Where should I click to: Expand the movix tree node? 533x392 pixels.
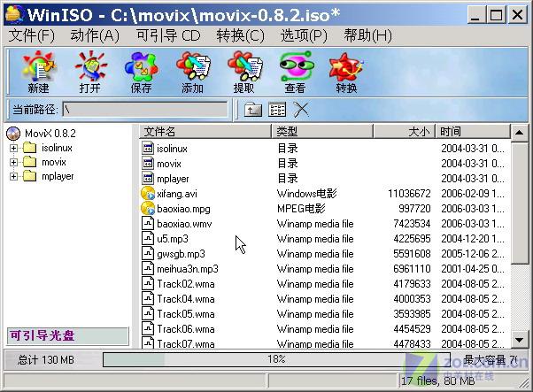pyautogui.click(x=13, y=162)
